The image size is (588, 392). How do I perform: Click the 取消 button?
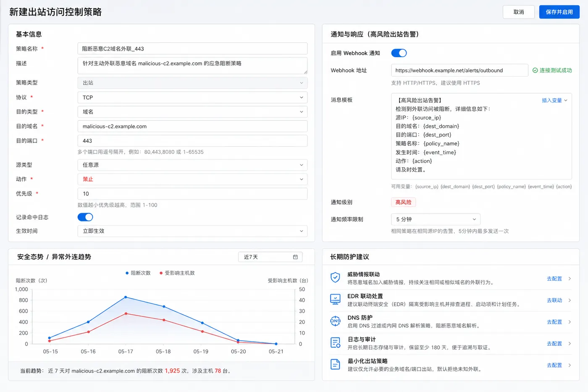click(519, 12)
